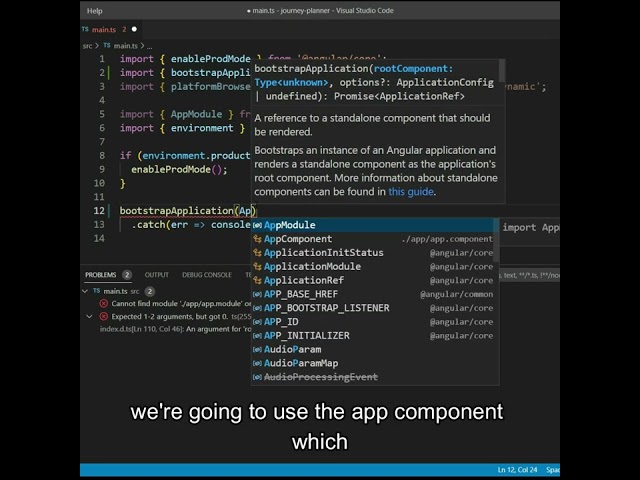The width and height of the screenshot is (640, 480).
Task: Click the AppModule import on line 5
Action: click(x=196, y=114)
